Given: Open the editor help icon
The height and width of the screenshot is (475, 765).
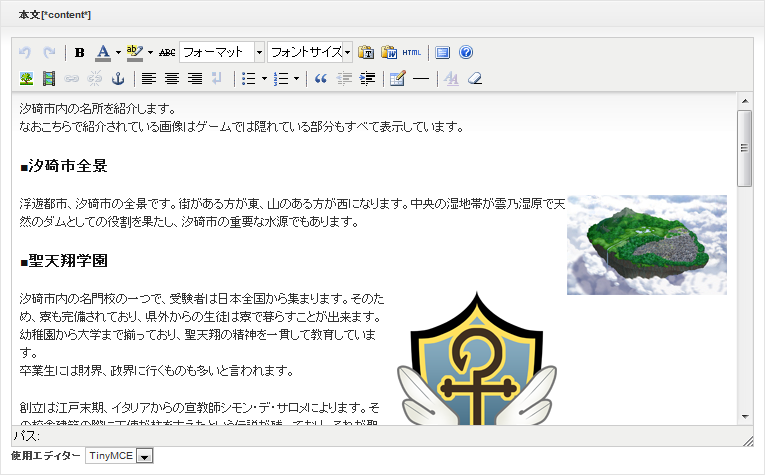Looking at the screenshot, I should click(x=465, y=53).
